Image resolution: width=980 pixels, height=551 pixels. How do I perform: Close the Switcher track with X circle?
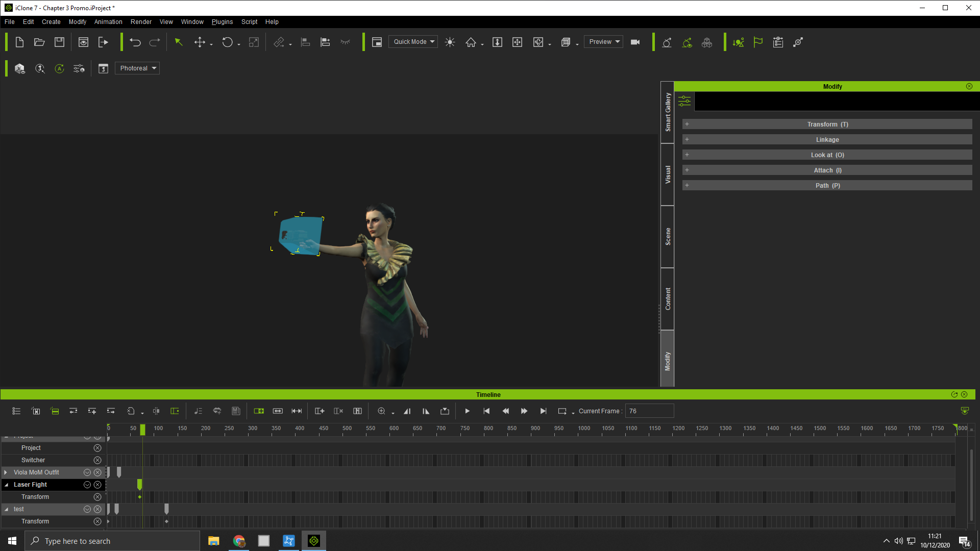click(x=97, y=460)
